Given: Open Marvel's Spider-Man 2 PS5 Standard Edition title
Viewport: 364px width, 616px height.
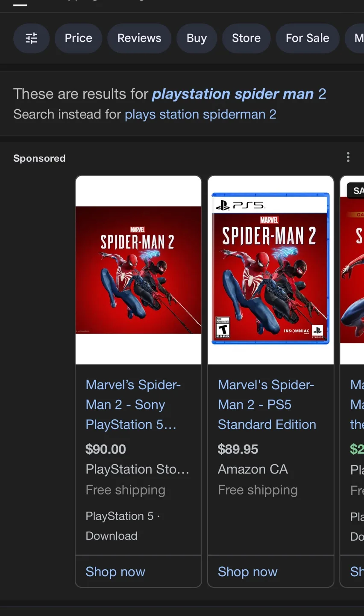Looking at the screenshot, I should click(x=267, y=404).
